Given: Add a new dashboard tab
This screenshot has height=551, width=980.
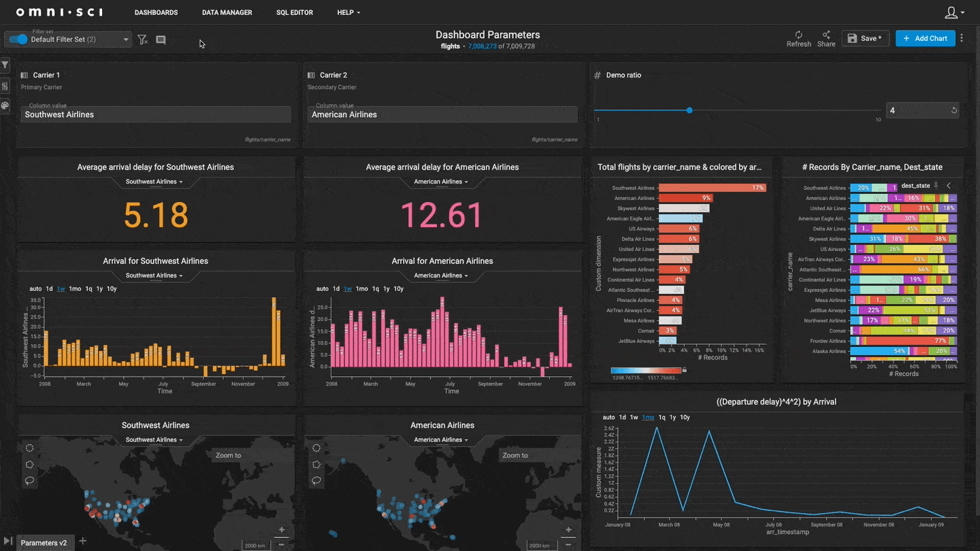Looking at the screenshot, I should pyautogui.click(x=83, y=541).
